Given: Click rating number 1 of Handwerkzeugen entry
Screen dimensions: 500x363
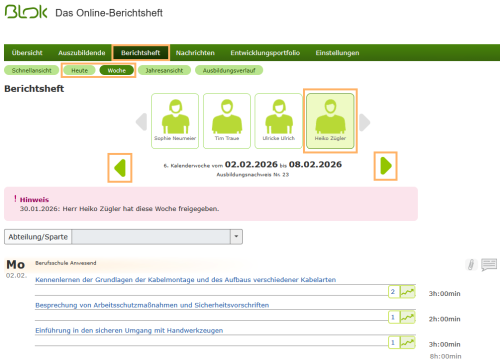Looking at the screenshot, I should [393, 342].
